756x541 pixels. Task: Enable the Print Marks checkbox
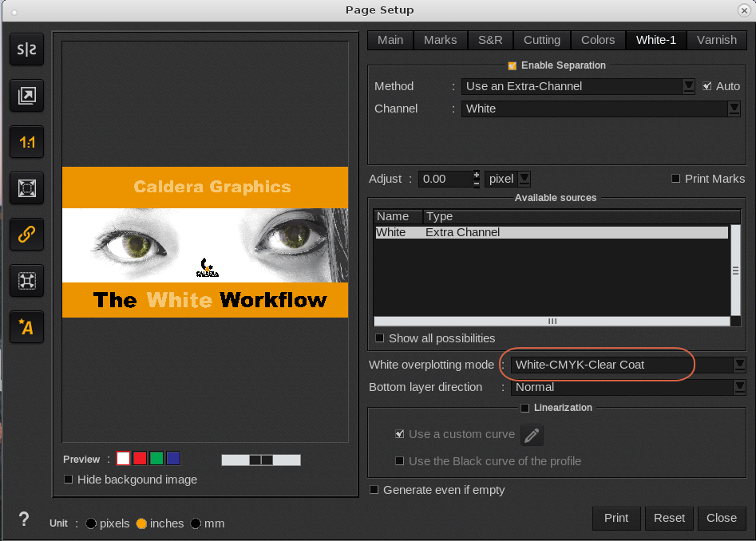point(675,179)
